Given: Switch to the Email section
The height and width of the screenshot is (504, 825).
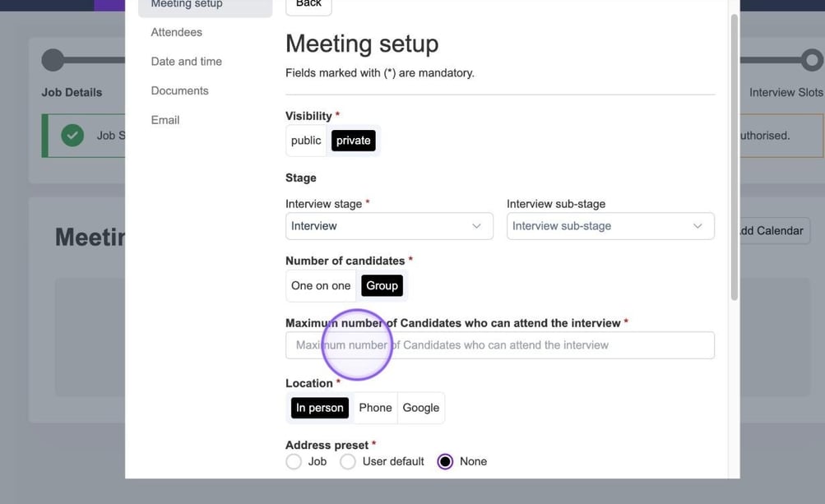Looking at the screenshot, I should pyautogui.click(x=165, y=120).
